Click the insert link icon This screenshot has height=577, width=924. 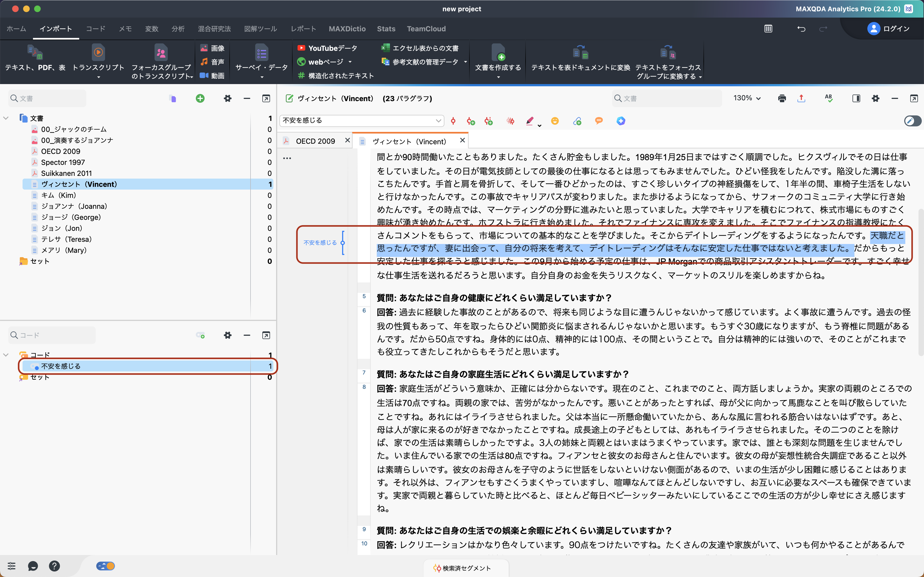577,121
